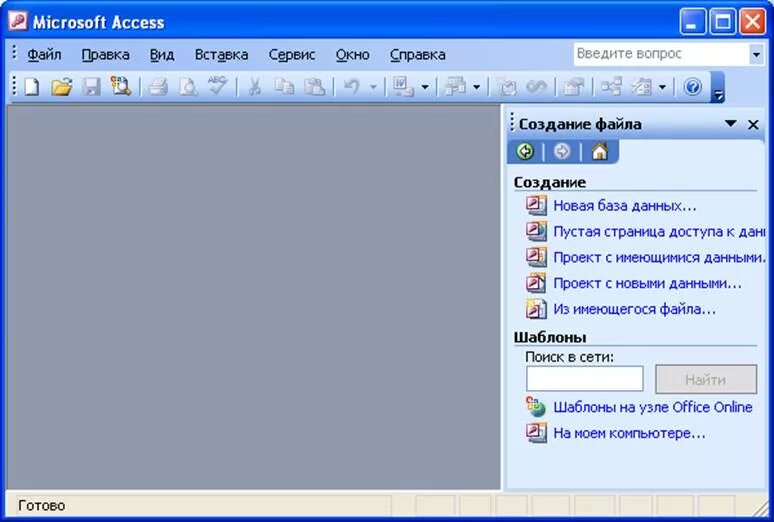The image size is (774, 522).
Task: Click the 'Пустая страница доступа к данным' link
Action: [659, 231]
